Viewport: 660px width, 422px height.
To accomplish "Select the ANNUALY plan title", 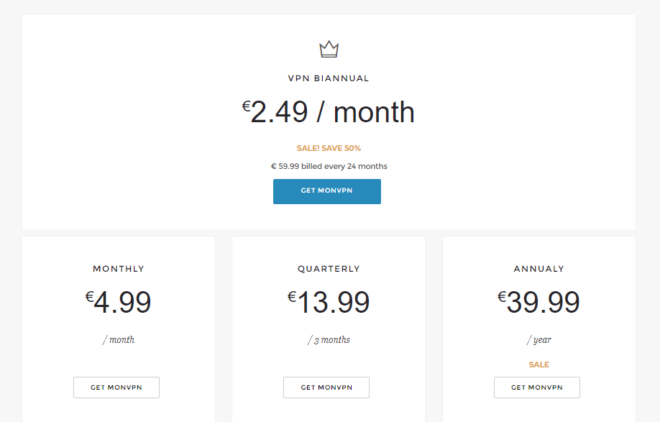I will [x=539, y=269].
